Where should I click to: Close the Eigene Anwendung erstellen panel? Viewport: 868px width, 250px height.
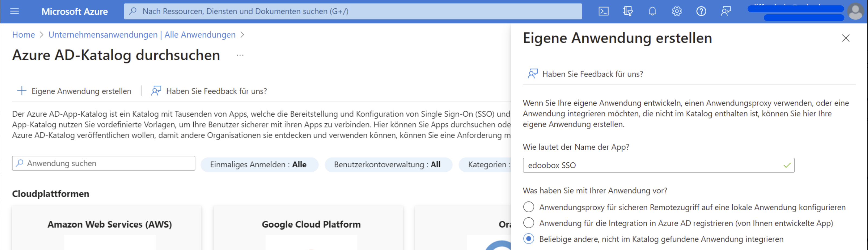(x=846, y=38)
